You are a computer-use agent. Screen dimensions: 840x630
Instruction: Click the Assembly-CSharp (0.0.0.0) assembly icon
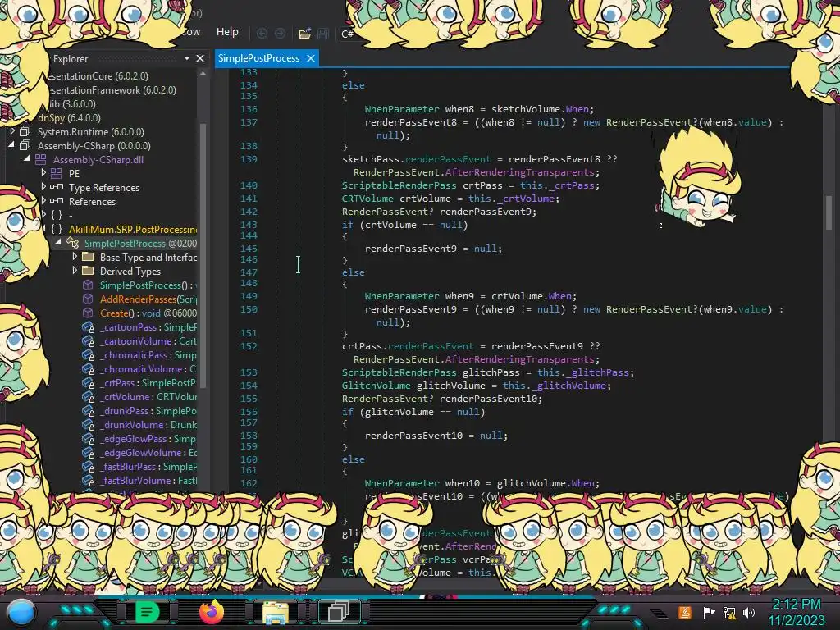(25, 145)
